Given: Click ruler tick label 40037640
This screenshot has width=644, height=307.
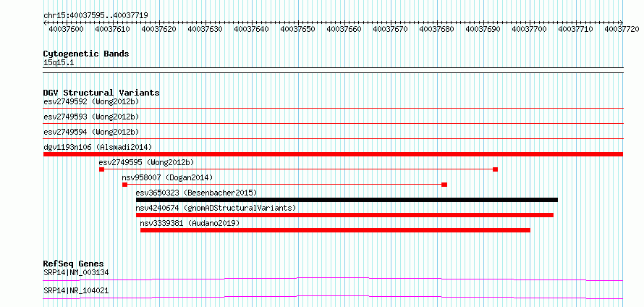Looking at the screenshot, I should pyautogui.click(x=251, y=29).
